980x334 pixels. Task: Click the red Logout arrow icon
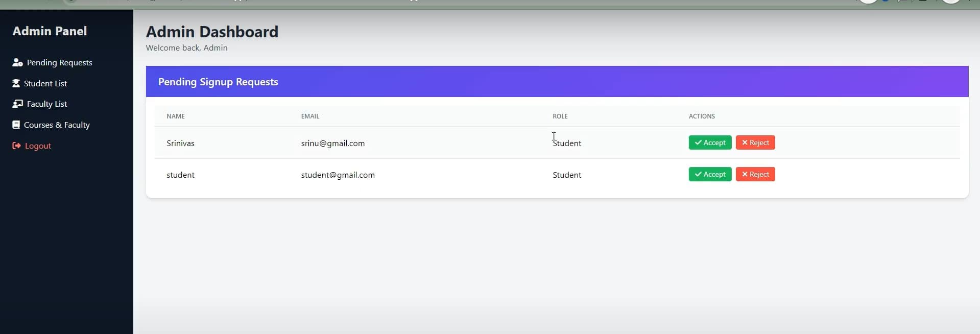tap(16, 146)
